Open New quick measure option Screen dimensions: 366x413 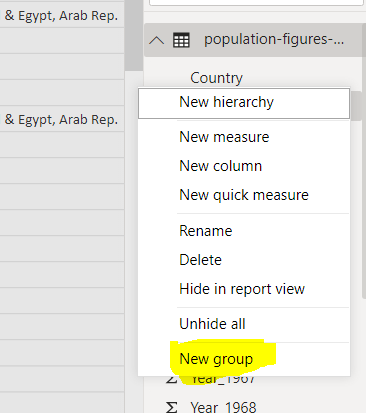[x=244, y=195]
